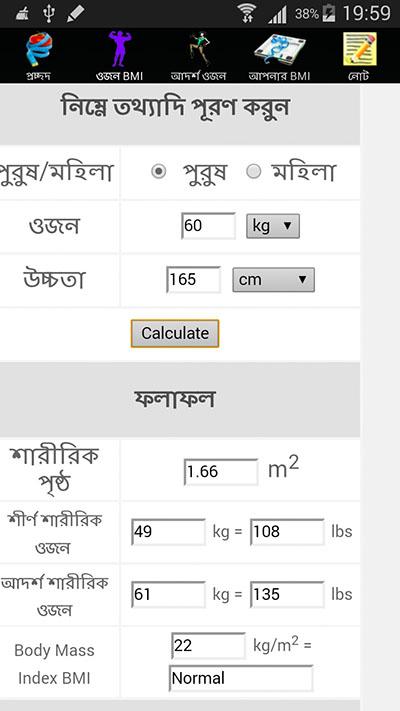This screenshot has width=400, height=711.
Task: Tap the পুরুষ/মহিলা gender row label
Action: coord(55,173)
